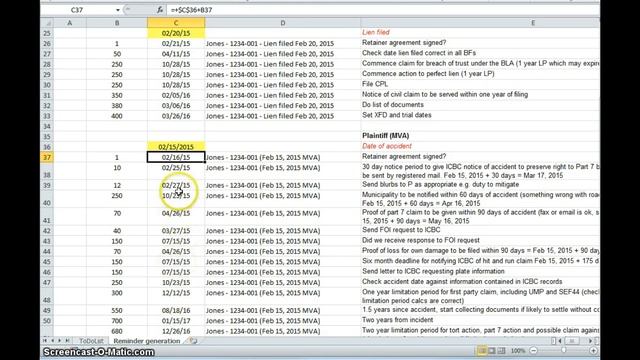Switch to Page Layout view icon
The image size is (640, 360).
pyautogui.click(x=492, y=351)
